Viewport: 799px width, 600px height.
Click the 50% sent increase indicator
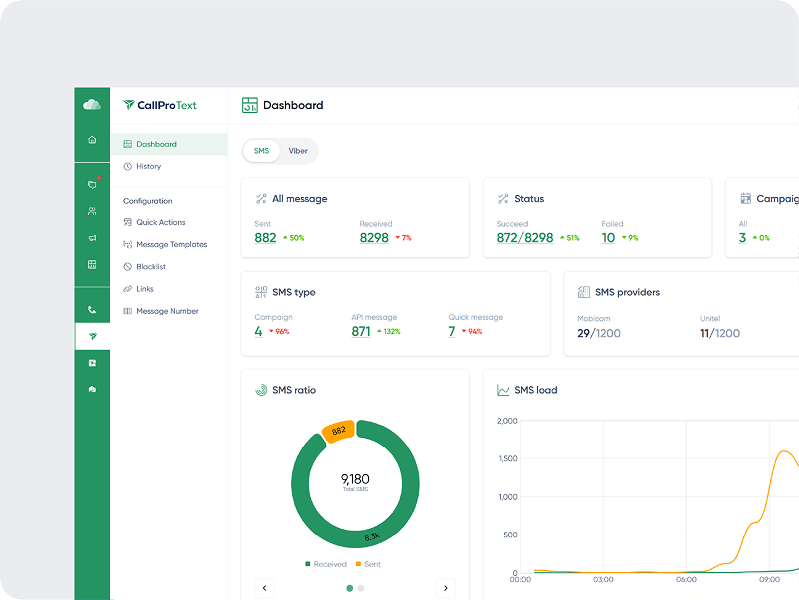[x=294, y=238]
